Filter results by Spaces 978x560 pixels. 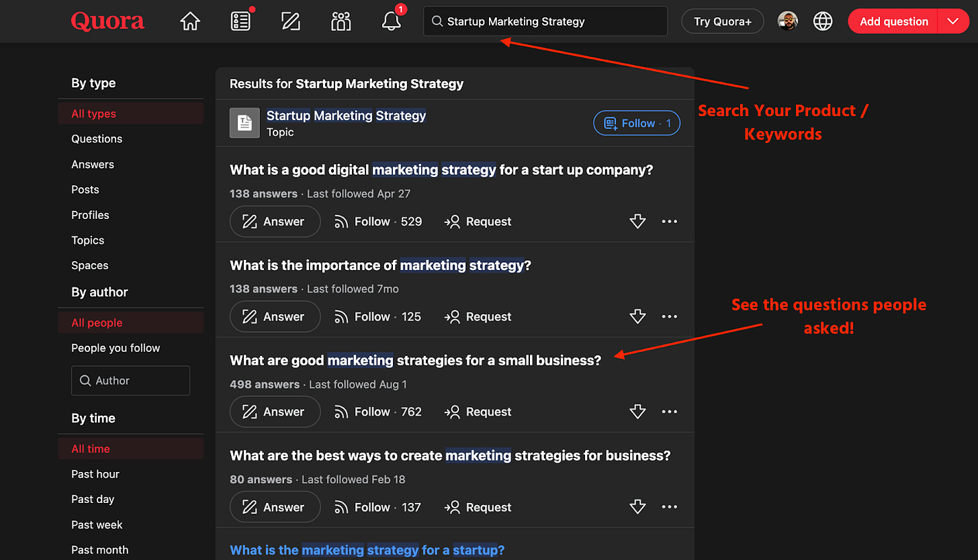click(x=90, y=266)
